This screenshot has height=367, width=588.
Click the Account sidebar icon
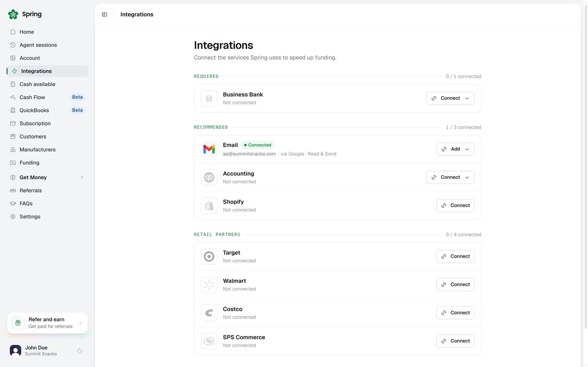coord(13,58)
